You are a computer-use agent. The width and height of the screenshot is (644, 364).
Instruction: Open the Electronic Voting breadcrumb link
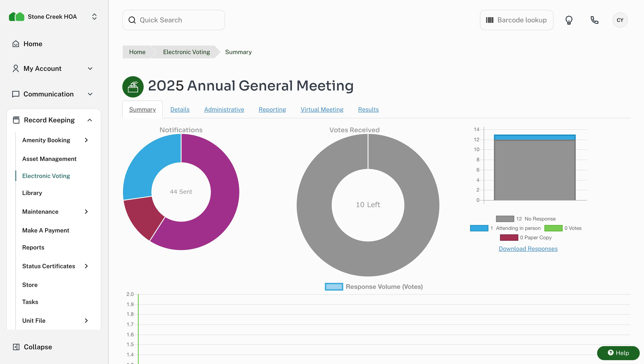point(186,52)
